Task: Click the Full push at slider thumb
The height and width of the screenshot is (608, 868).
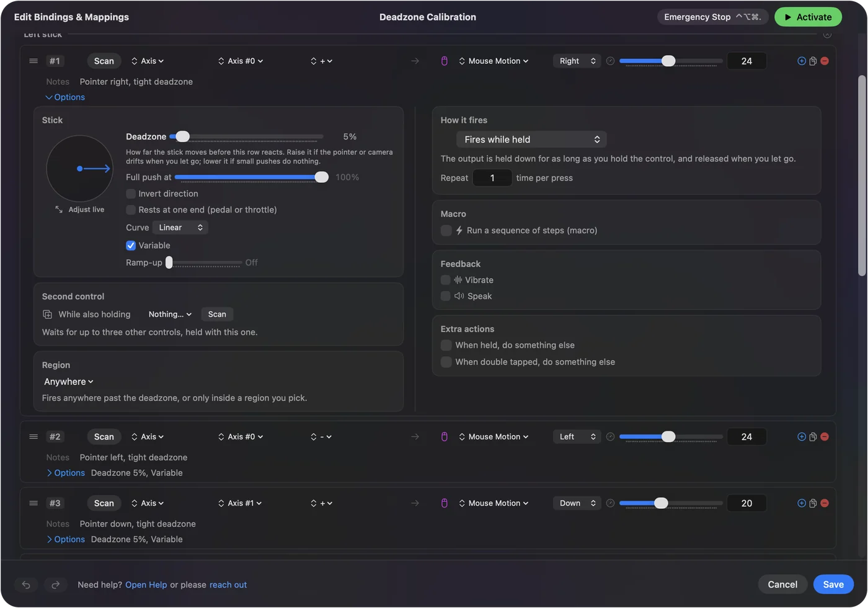Action: click(322, 177)
